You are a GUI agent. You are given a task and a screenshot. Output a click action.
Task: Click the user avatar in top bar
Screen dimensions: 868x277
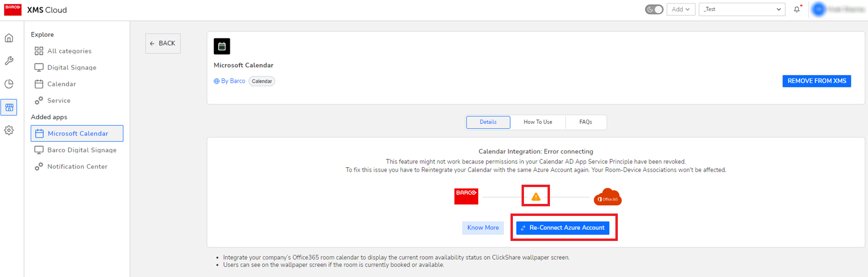818,9
